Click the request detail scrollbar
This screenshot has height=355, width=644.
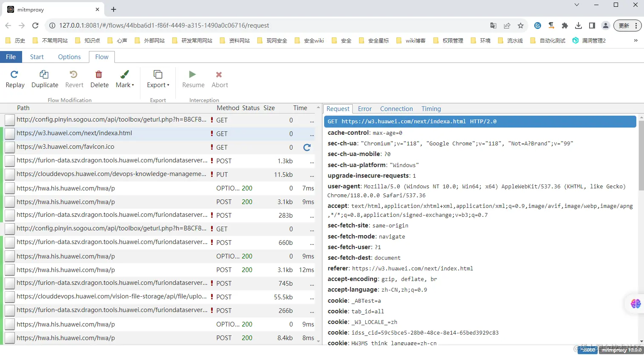(641, 155)
